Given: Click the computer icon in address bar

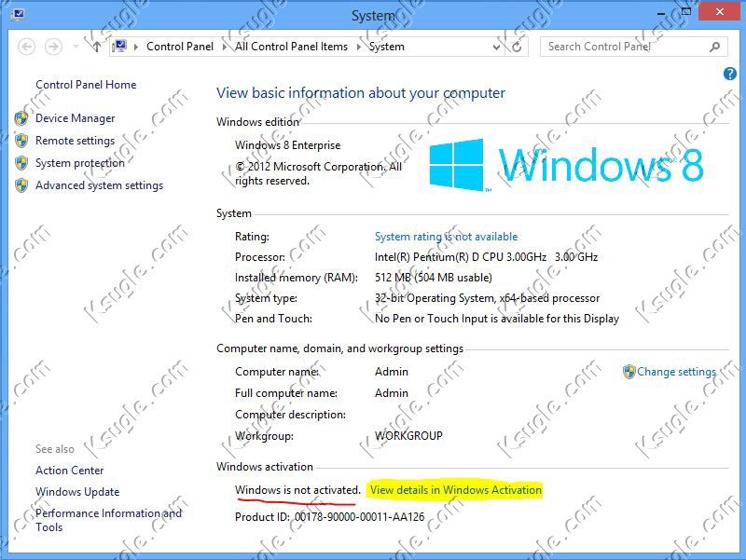Looking at the screenshot, I should click(119, 46).
